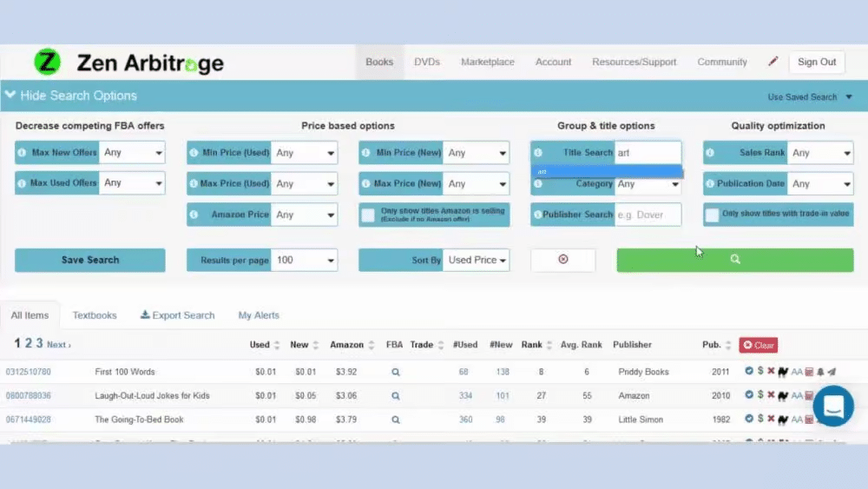Click Export Search link
The height and width of the screenshot is (489, 868).
(x=177, y=315)
